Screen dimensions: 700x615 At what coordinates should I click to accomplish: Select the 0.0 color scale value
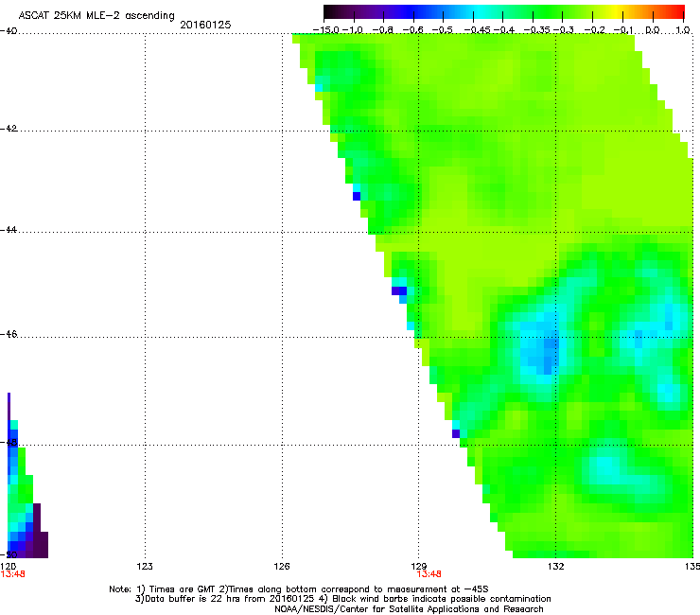pyautogui.click(x=653, y=30)
